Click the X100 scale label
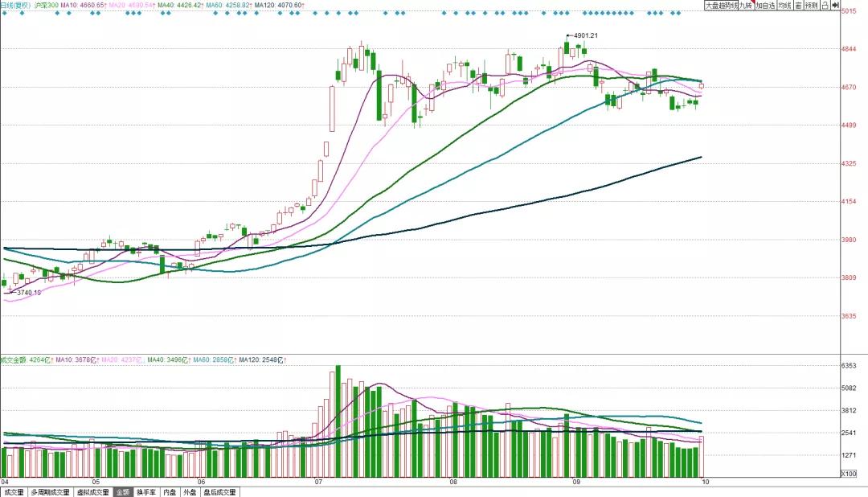The width and height of the screenshot is (868, 497). click(849, 474)
